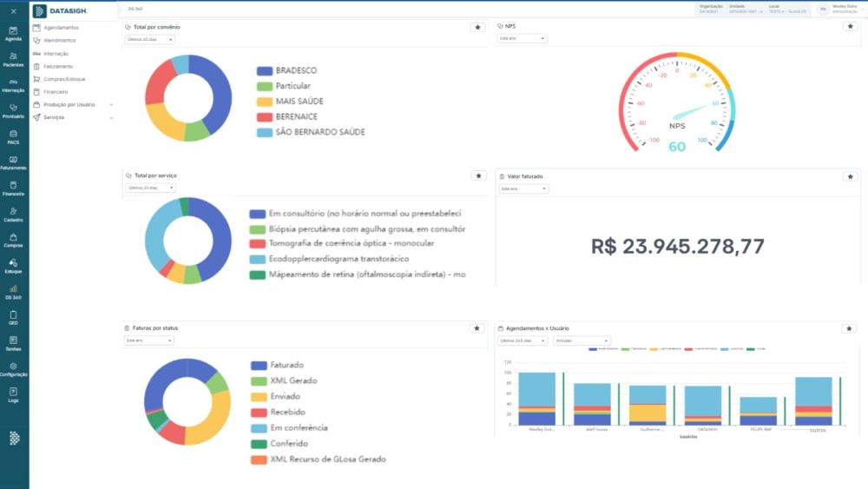
Task: Toggle MAIS SAÚDE legend swatch
Action: pos(265,102)
